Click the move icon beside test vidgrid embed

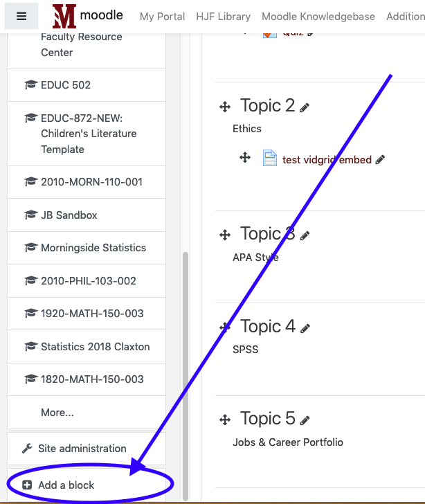pos(245,158)
